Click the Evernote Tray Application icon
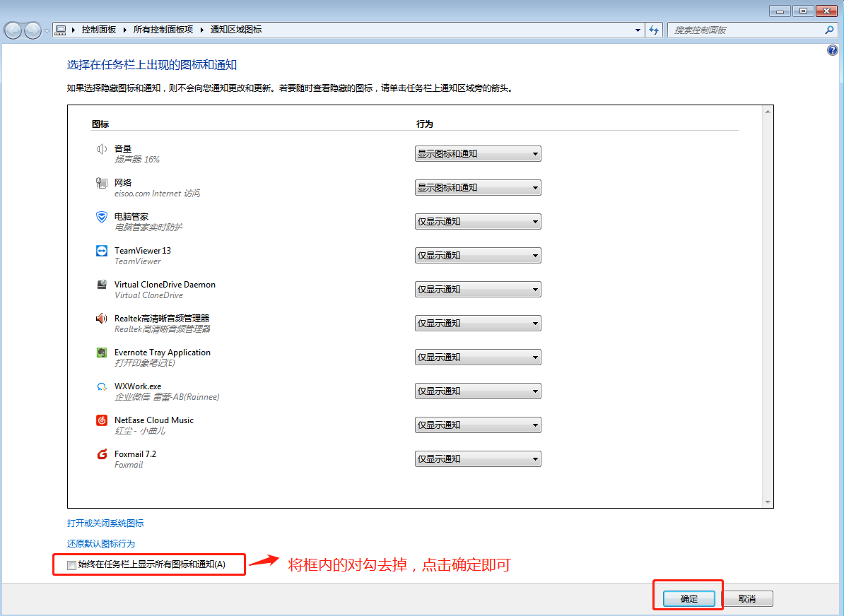The image size is (844, 616). [x=102, y=353]
